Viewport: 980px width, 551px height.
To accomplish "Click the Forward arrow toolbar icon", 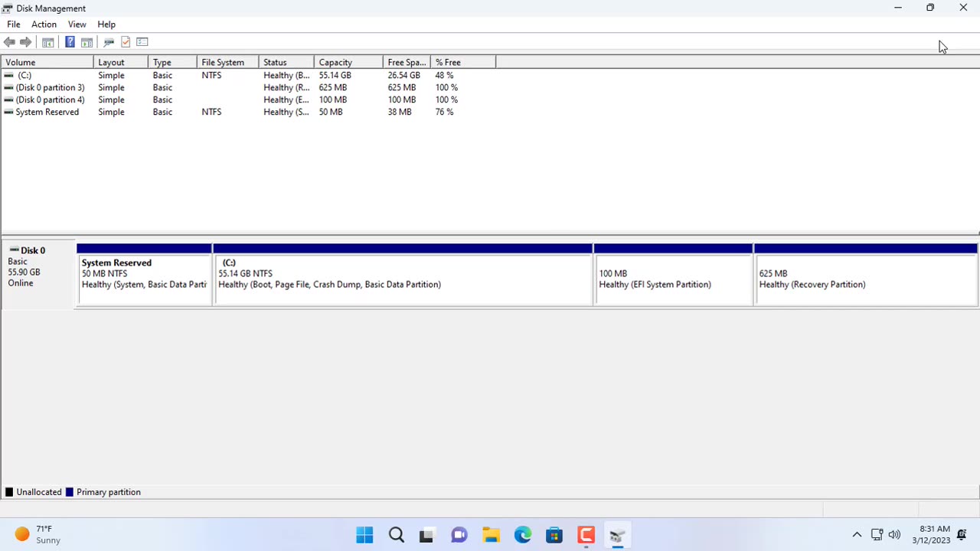I will [25, 42].
